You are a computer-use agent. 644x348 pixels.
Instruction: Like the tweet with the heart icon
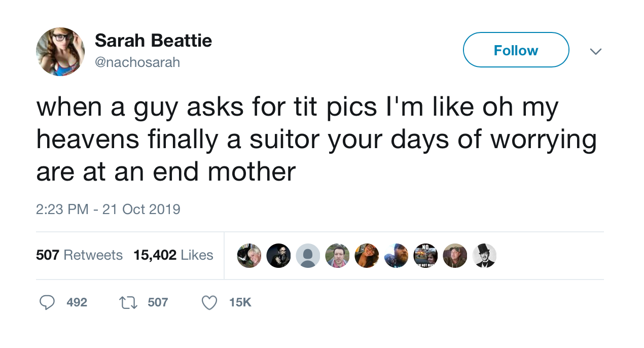tap(209, 303)
